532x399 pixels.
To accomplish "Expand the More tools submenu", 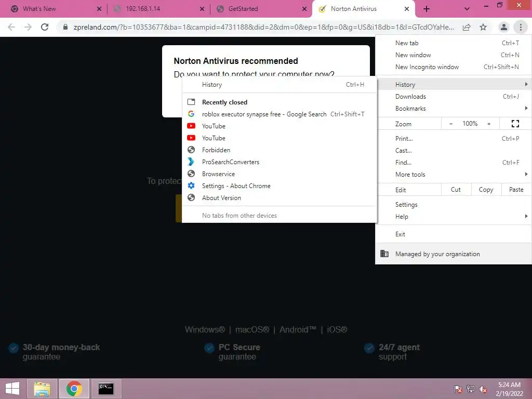I will (453, 175).
